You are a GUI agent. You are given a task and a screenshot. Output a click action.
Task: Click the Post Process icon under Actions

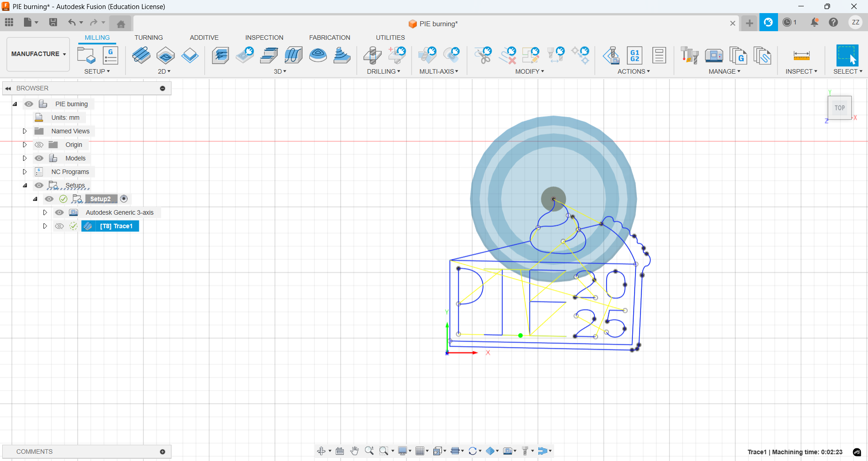[x=611, y=55]
